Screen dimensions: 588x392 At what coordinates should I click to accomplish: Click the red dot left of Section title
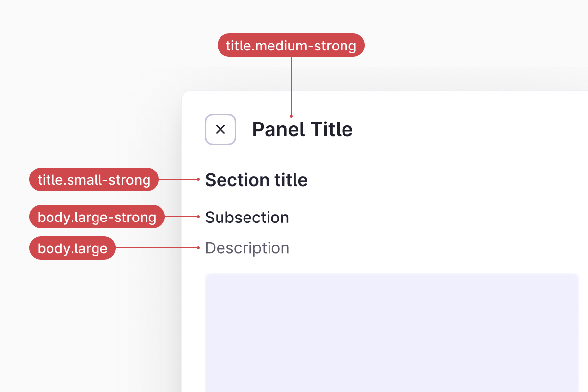(198, 179)
